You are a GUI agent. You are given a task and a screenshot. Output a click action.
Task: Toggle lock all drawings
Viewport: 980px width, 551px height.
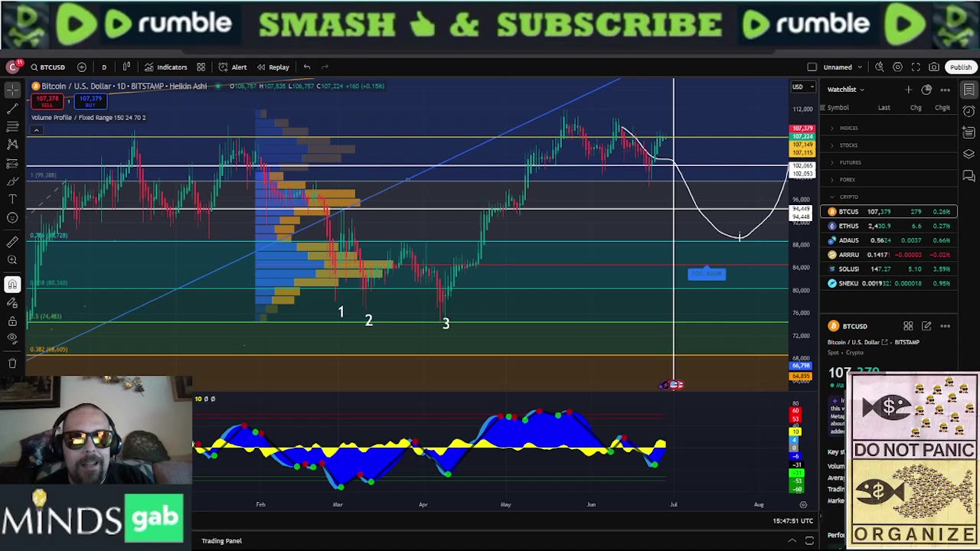pos(12,321)
